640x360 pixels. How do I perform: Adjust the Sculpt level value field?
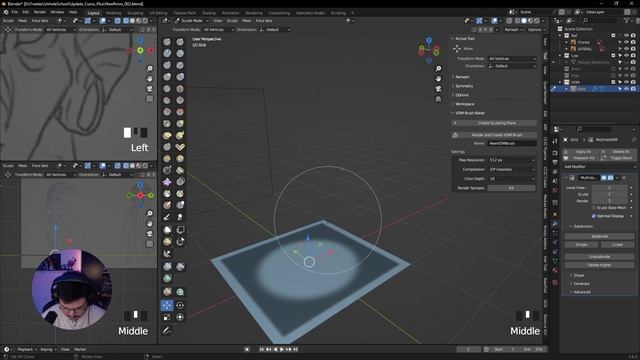click(x=609, y=194)
